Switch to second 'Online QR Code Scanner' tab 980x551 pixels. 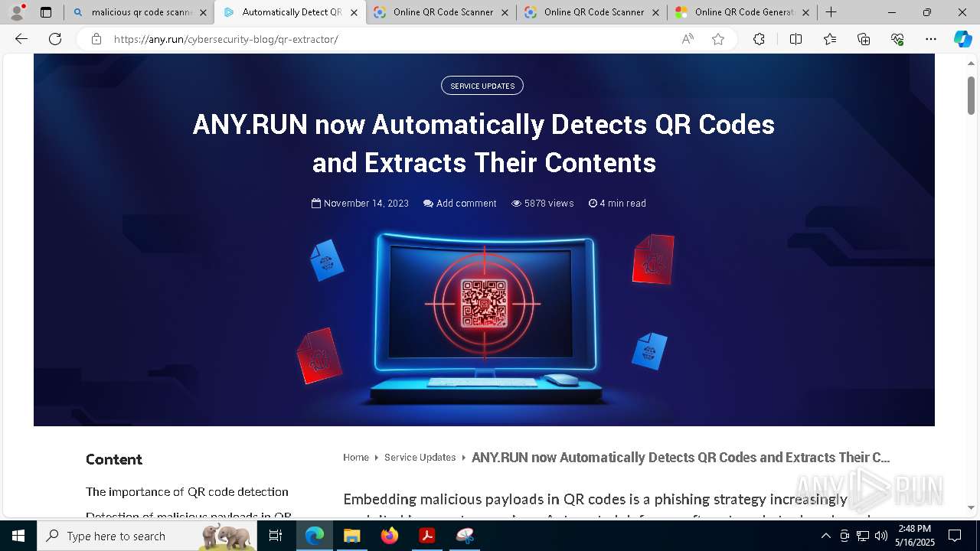593,12
